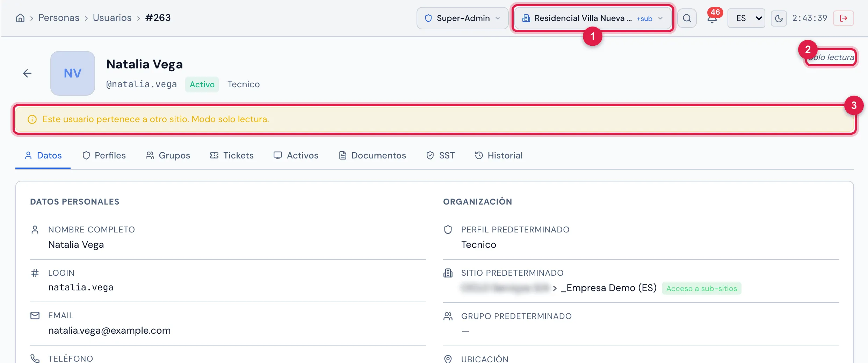Open the Activos tab

[296, 155]
